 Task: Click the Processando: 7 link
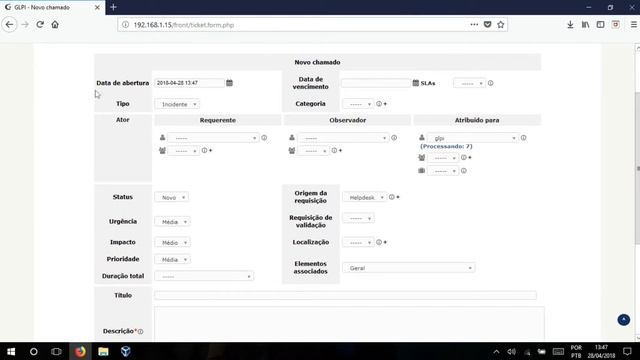click(446, 146)
